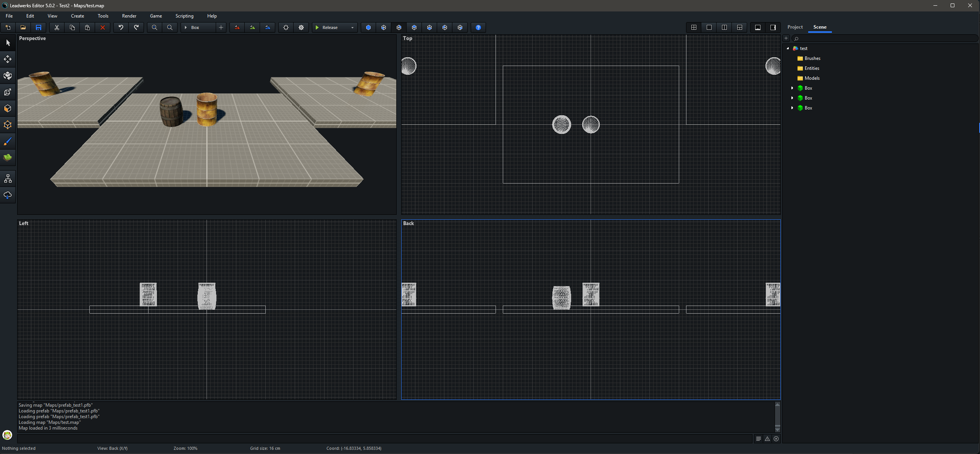Open the Scripting menu
The image size is (980, 454).
click(x=184, y=16)
